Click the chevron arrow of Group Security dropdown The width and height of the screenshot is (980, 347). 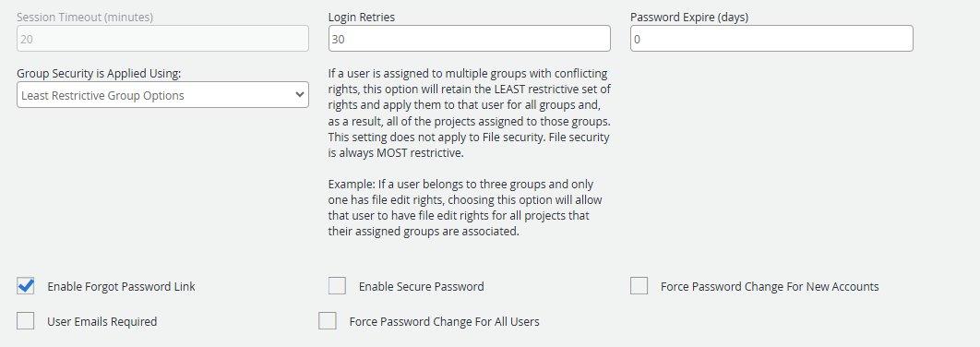point(298,95)
